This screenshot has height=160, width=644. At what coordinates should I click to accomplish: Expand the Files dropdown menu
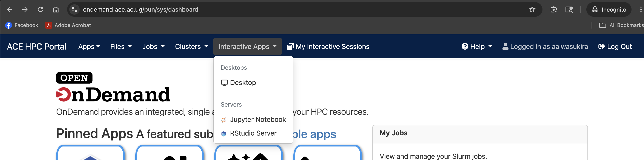pyautogui.click(x=121, y=47)
